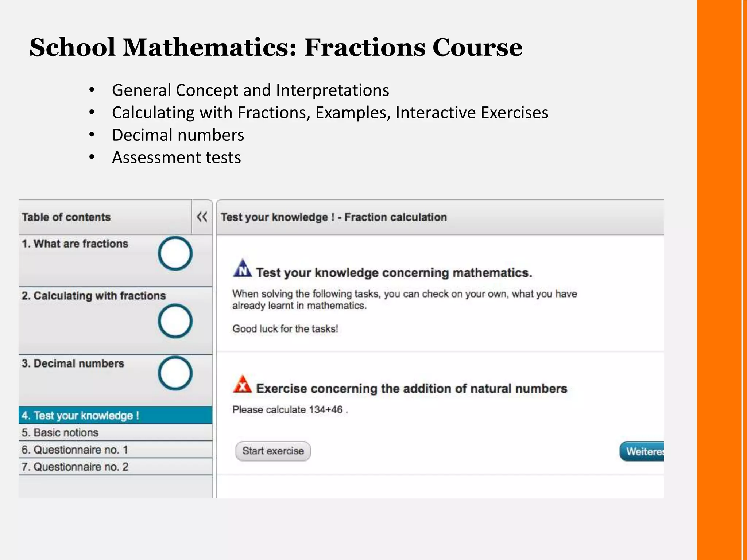Open chapter 2. Calculating with fractions
747x560 pixels.
click(x=94, y=295)
